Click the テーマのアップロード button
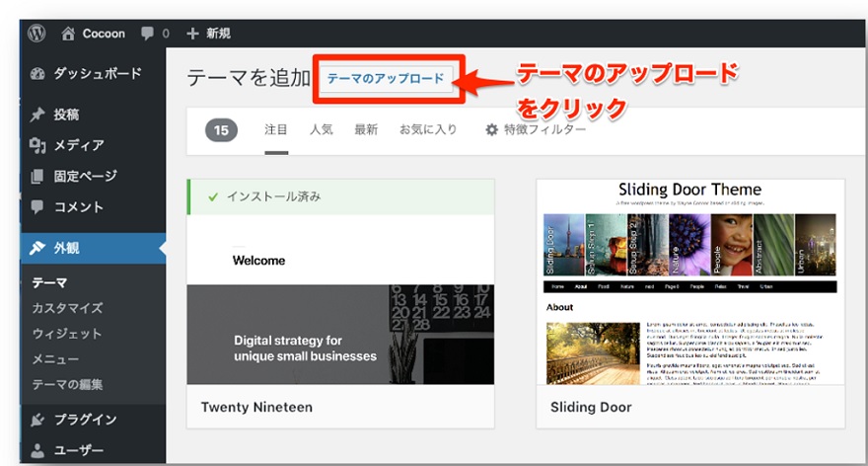 pos(386,79)
